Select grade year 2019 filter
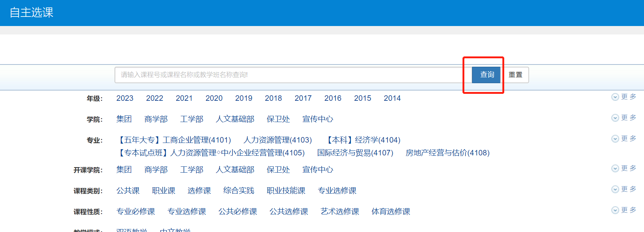The image size is (644, 232). click(244, 98)
